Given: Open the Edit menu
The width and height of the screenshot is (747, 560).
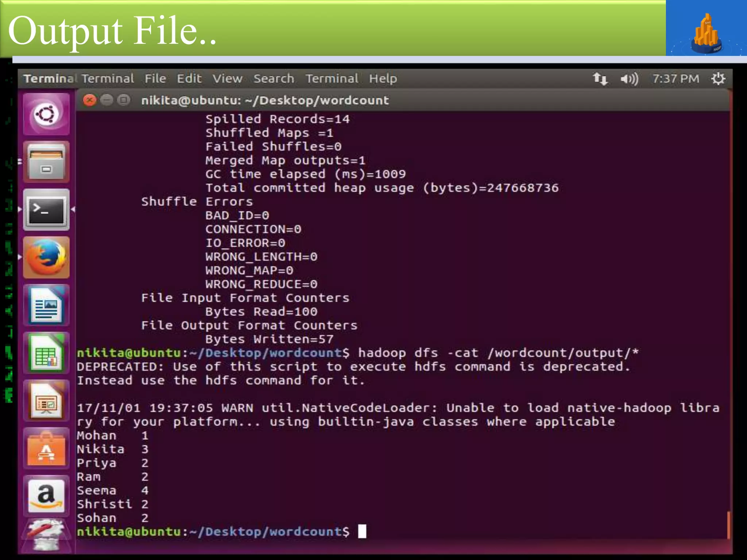Looking at the screenshot, I should click(189, 78).
